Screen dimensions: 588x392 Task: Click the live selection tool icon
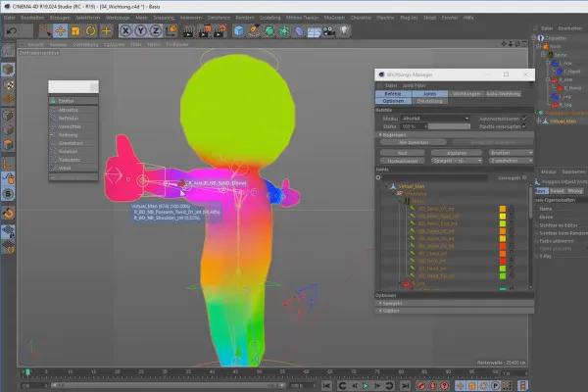point(45,31)
